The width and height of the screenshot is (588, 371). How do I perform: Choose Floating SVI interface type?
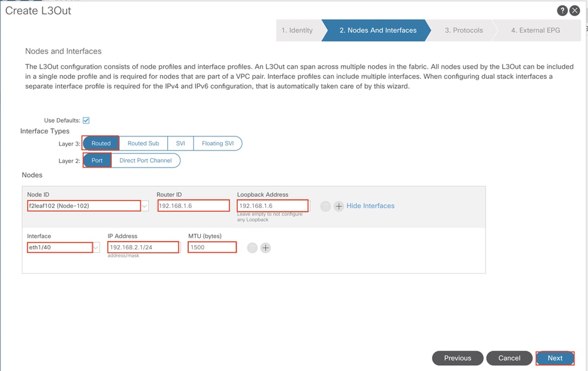218,143
